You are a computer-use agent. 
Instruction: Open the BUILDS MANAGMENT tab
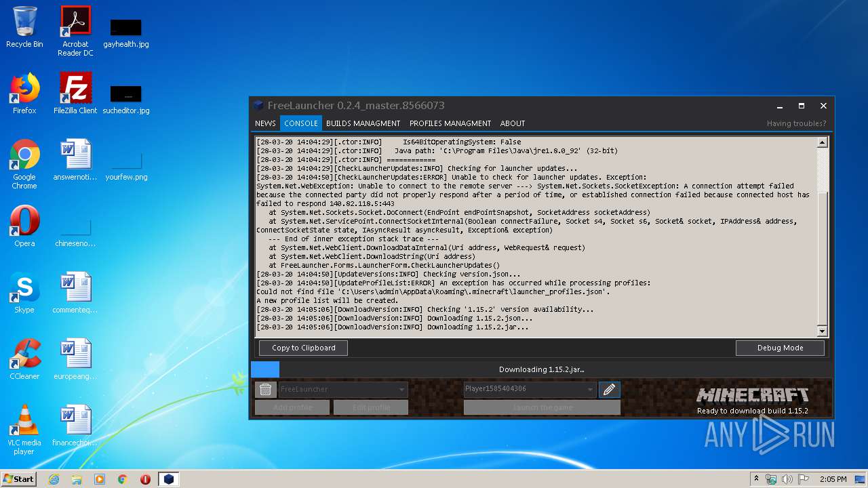coord(363,123)
